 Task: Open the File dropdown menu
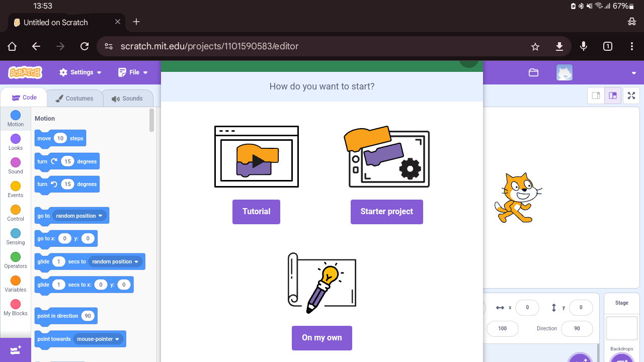pos(133,72)
